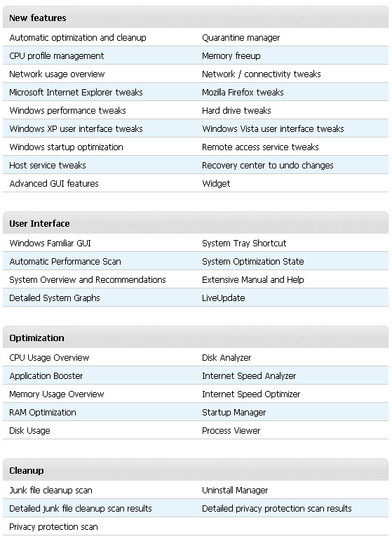Click Internet Speed Optimizer item
This screenshot has height=546, width=392.
(251, 394)
